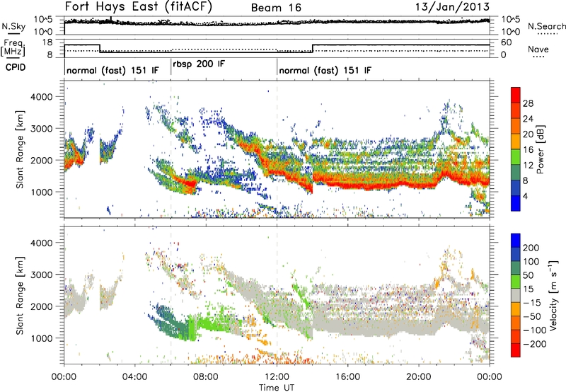The height and width of the screenshot is (392, 566).
Task: Click the "18" frequency axis tick
Action: click(47, 42)
